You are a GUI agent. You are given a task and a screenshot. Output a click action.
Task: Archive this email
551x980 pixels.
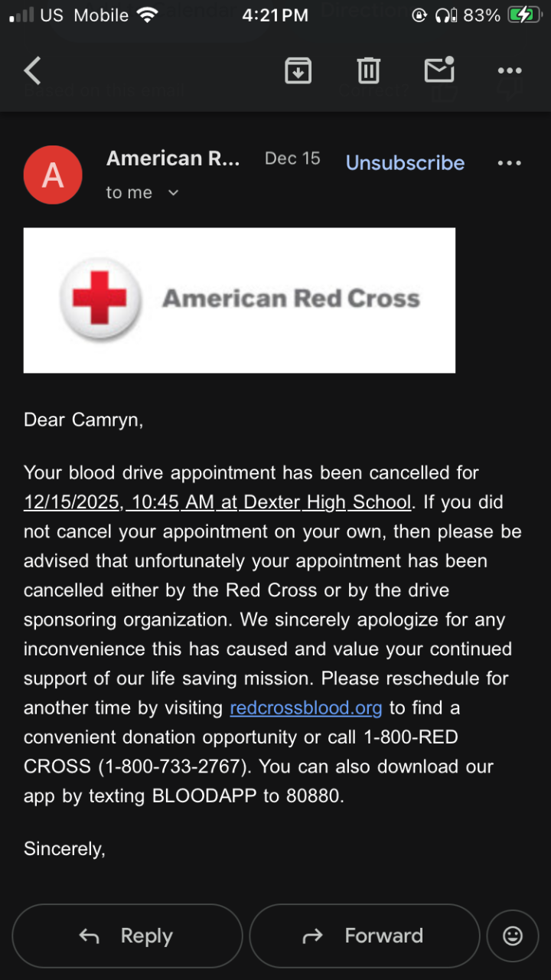click(298, 71)
